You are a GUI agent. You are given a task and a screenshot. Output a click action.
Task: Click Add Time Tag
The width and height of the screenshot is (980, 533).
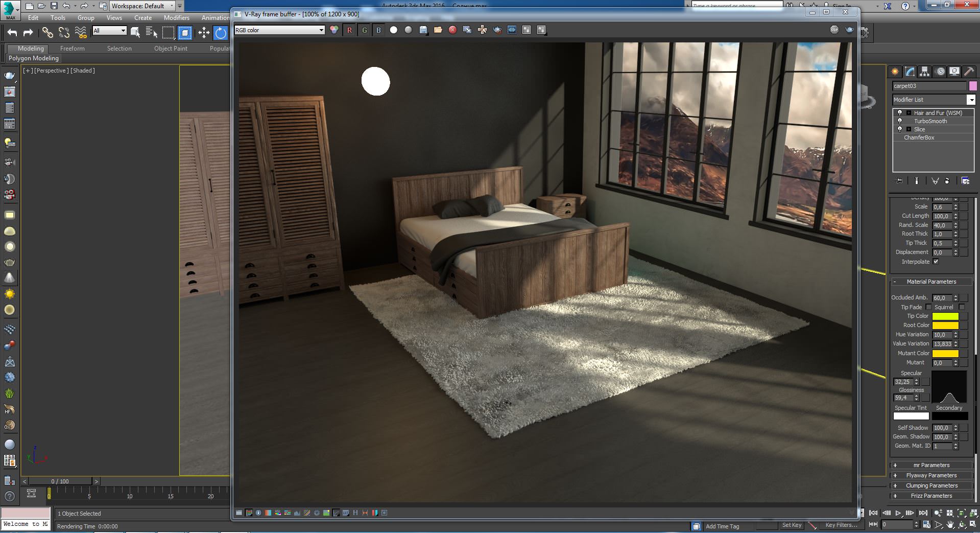[722, 526]
